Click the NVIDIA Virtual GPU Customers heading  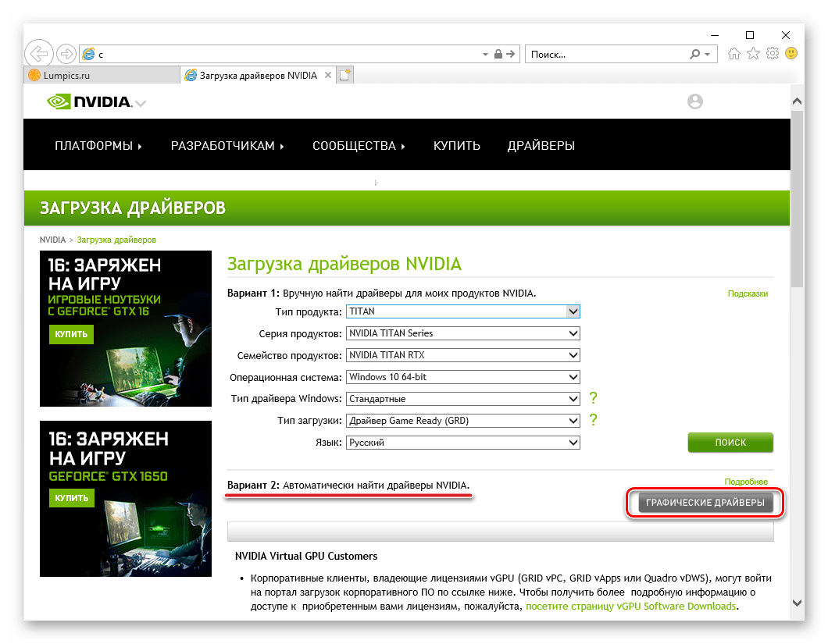[x=306, y=556]
